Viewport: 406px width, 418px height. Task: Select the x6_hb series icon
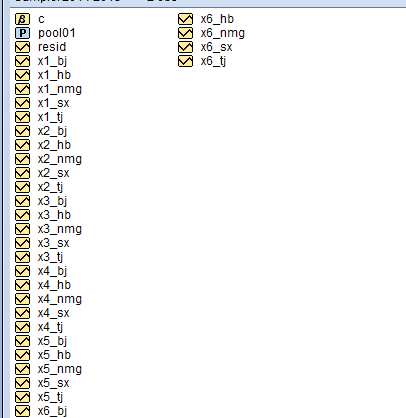coord(185,19)
